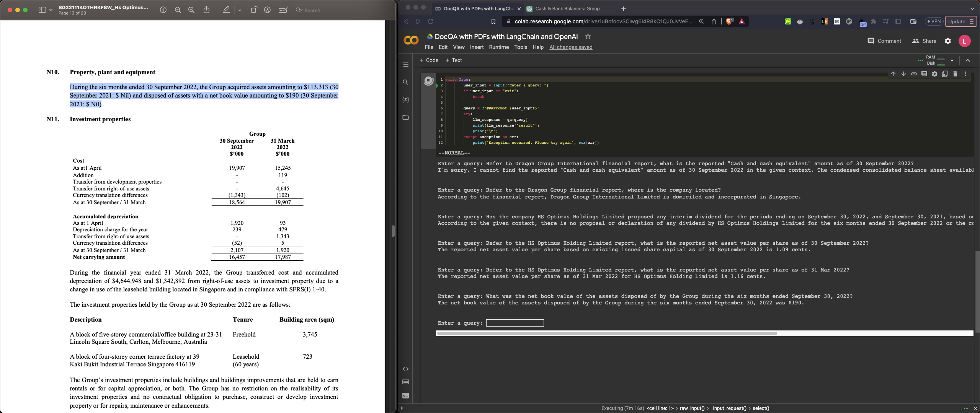Star the DocQA notebook

pyautogui.click(x=588, y=36)
